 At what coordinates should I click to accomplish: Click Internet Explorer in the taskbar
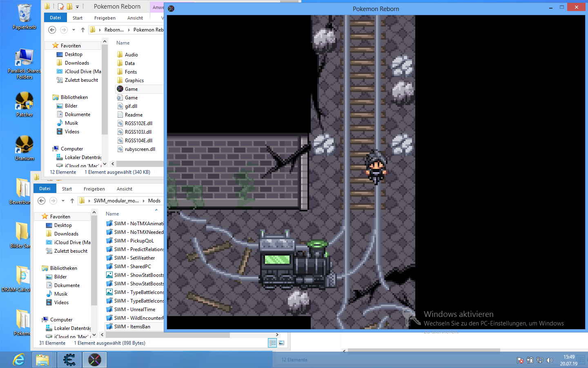[18, 360]
